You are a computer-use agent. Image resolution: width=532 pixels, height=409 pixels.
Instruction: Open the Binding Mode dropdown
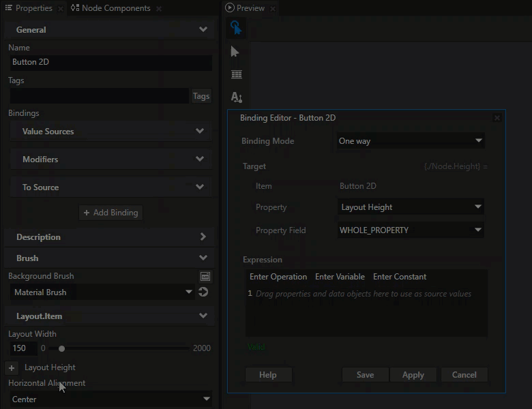pos(411,141)
